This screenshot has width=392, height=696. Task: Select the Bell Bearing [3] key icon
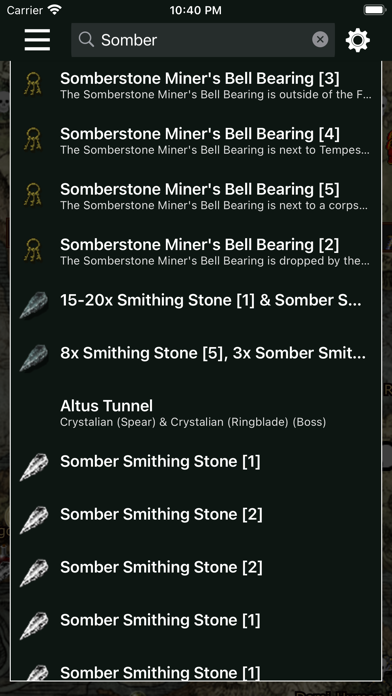pos(33,84)
